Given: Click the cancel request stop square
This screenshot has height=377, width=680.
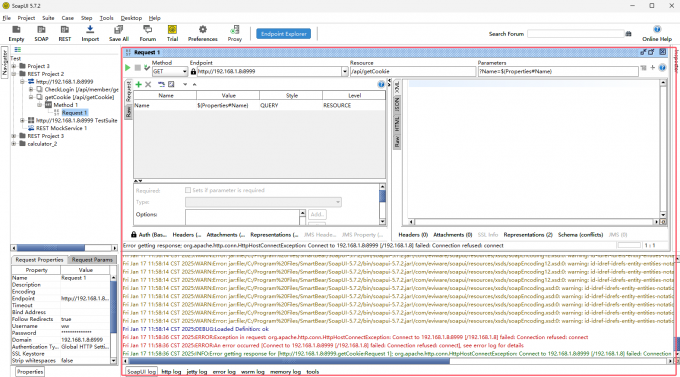Looking at the screenshot, I should coord(137,68).
